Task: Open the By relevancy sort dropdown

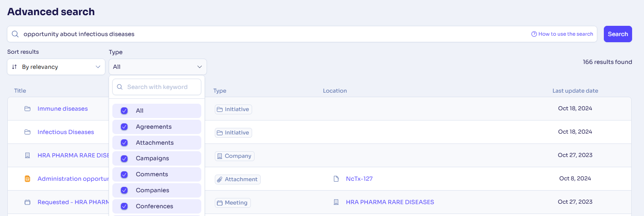Action: (56, 67)
